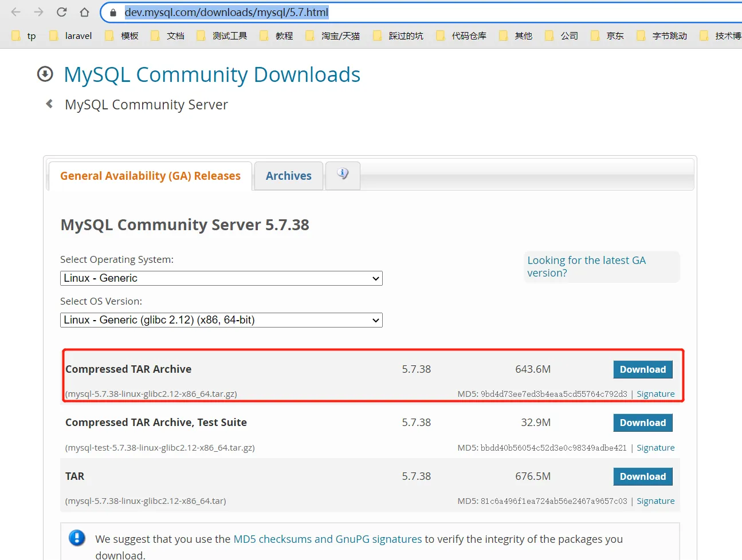Open MD5 checksums and GnuPG signatures link

(x=328, y=539)
